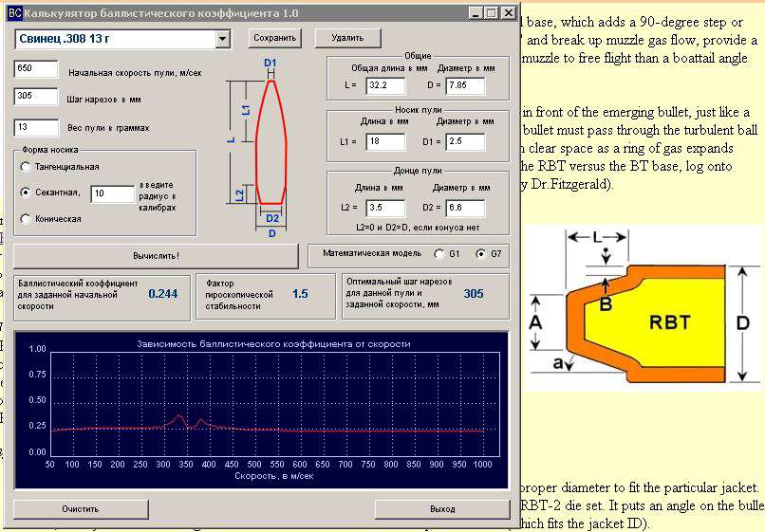765x532 pixels.
Task: Click the Удалить button
Action: point(348,38)
